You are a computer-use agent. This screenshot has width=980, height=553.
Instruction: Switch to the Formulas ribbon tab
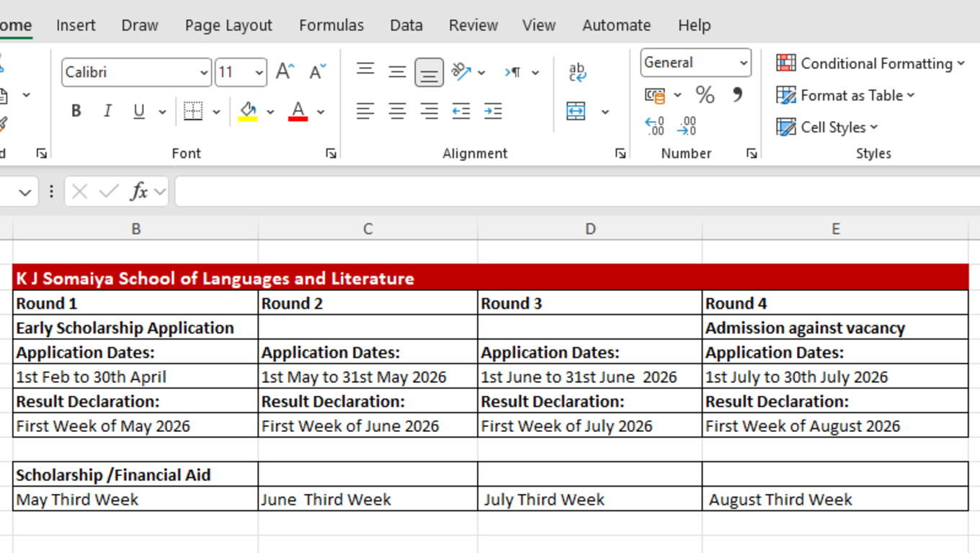[x=331, y=24]
